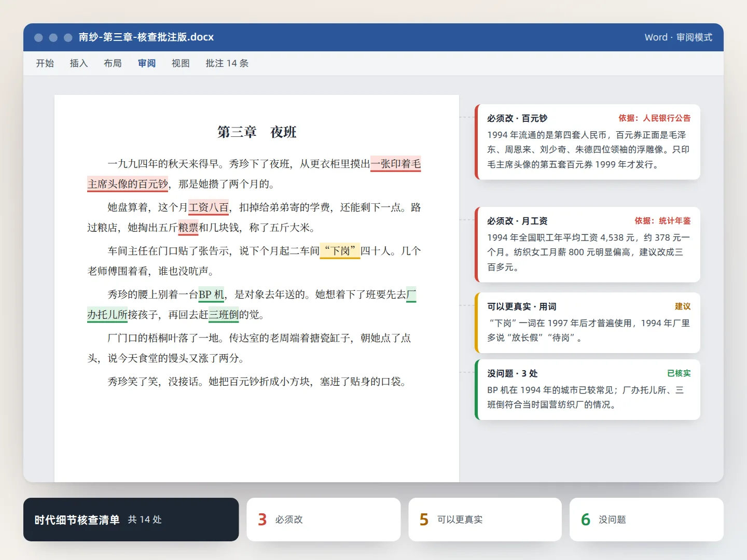
Task: Switch to the 插入 tab
Action: (x=79, y=63)
